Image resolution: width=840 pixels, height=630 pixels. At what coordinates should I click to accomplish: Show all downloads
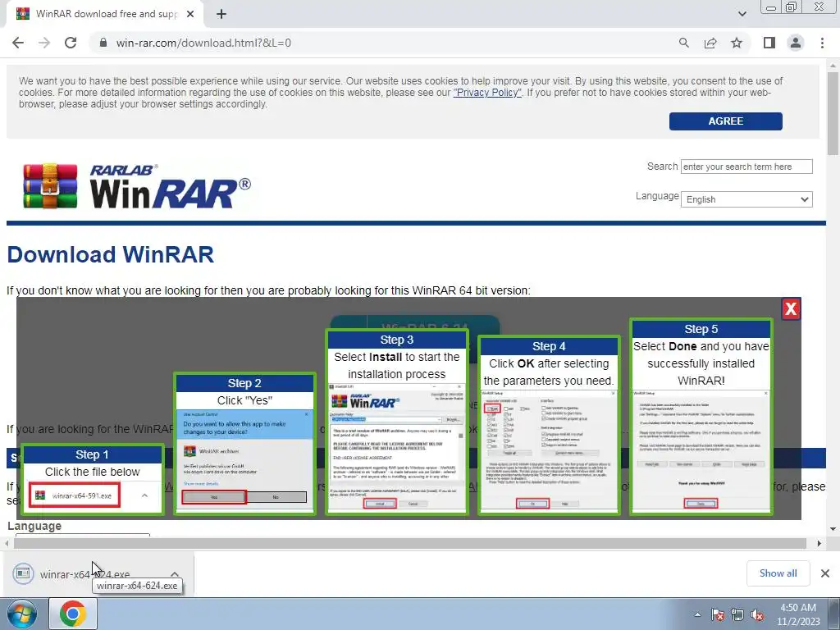tap(778, 573)
